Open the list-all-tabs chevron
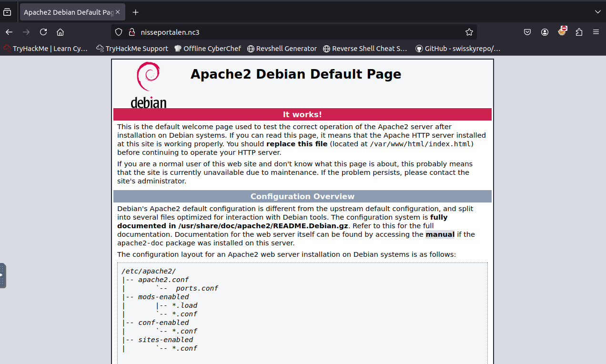The image size is (606, 364). click(597, 12)
